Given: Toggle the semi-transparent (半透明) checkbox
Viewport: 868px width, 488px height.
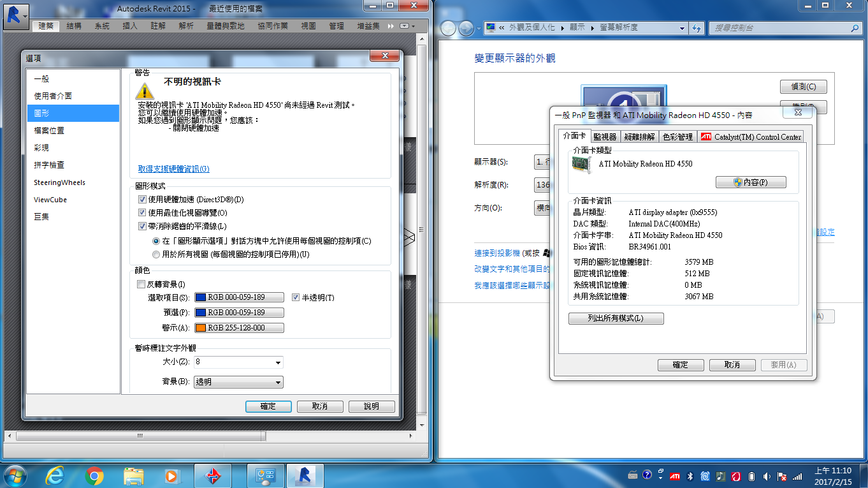Looking at the screenshot, I should pyautogui.click(x=295, y=297).
